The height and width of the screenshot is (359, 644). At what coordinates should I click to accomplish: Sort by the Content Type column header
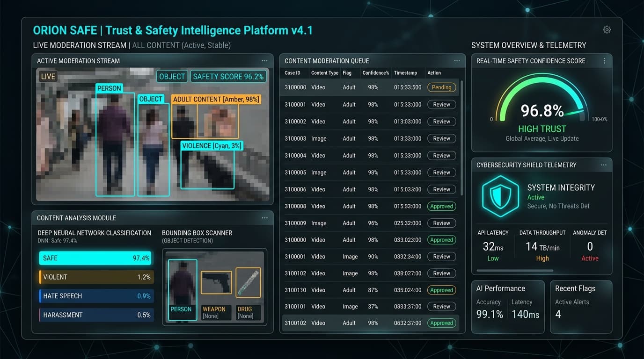tap(325, 73)
